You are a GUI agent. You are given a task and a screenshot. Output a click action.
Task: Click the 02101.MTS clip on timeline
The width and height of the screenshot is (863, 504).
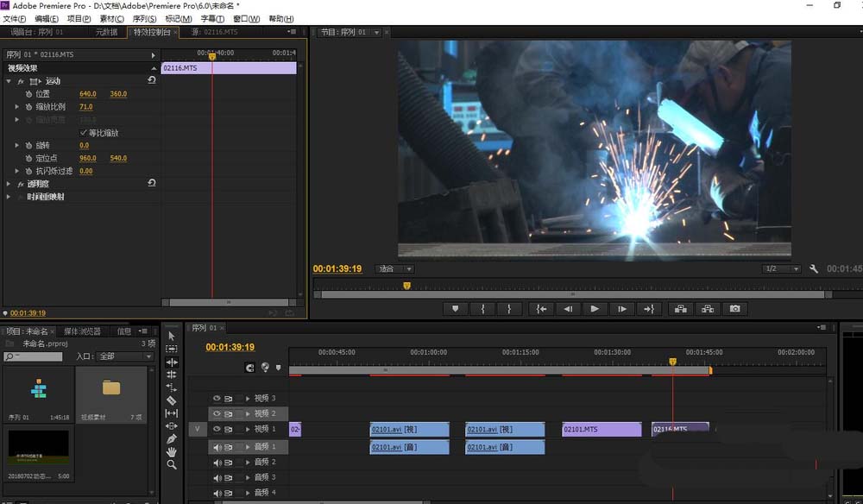tap(602, 429)
